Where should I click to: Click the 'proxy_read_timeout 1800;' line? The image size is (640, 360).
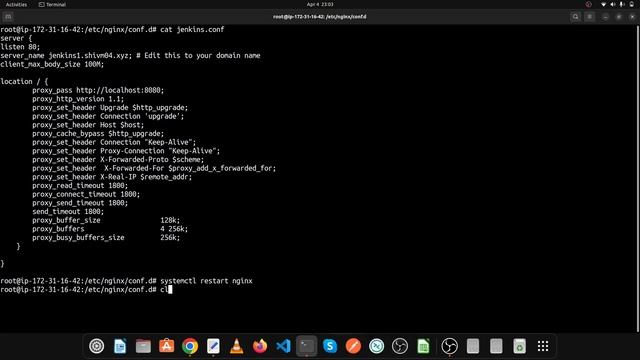click(80, 186)
